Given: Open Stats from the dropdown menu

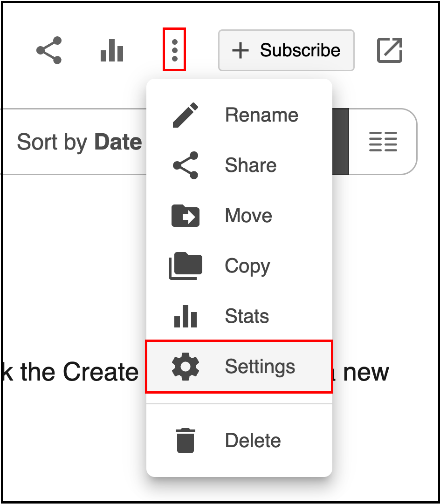Looking at the screenshot, I should [239, 316].
